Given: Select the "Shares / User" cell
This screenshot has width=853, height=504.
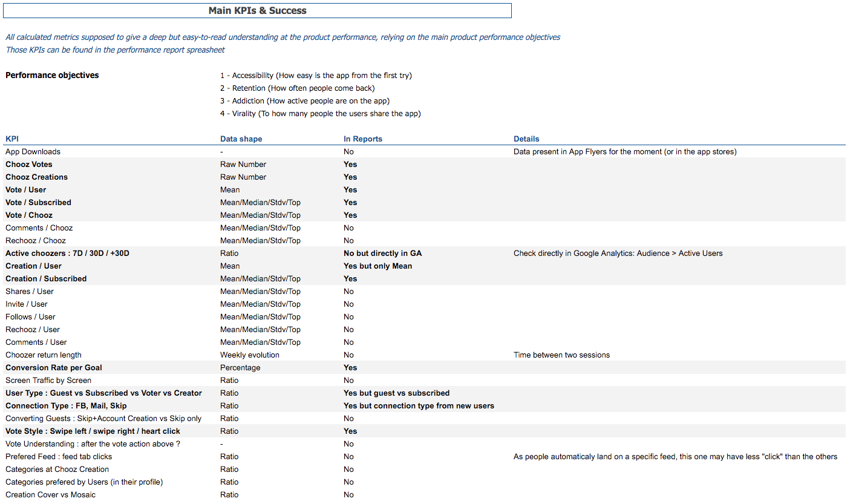Looking at the screenshot, I should pos(30,292).
